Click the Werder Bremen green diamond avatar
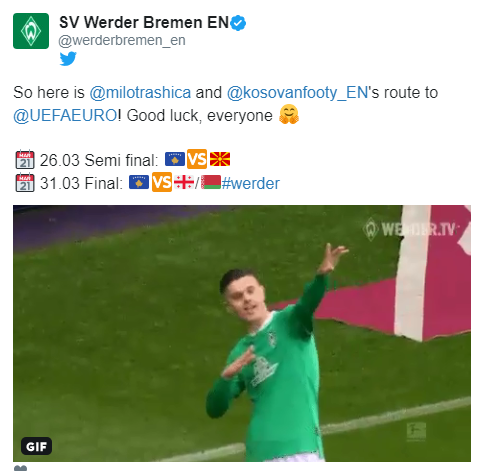 click(31, 31)
